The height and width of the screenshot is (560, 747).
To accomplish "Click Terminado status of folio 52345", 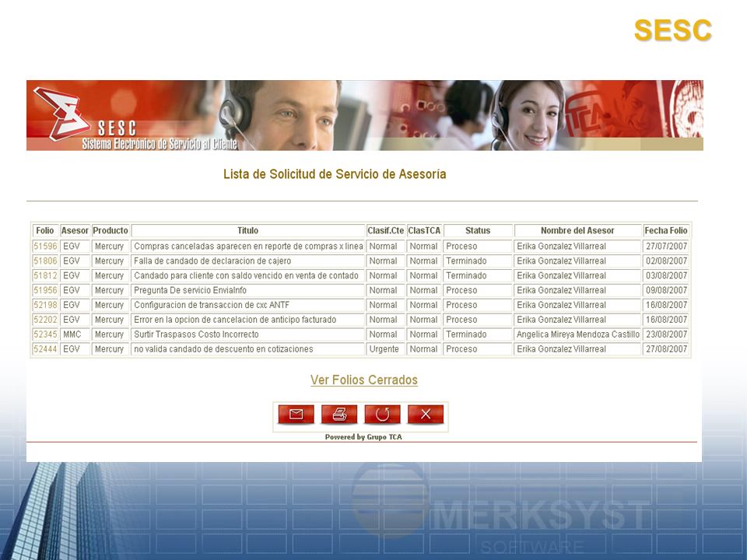I will [466, 334].
